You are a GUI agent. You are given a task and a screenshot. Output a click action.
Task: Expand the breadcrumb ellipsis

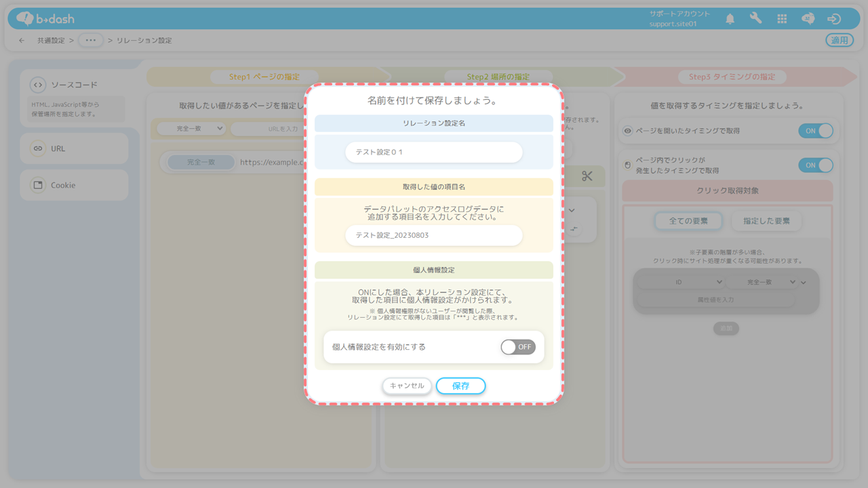pos(91,40)
